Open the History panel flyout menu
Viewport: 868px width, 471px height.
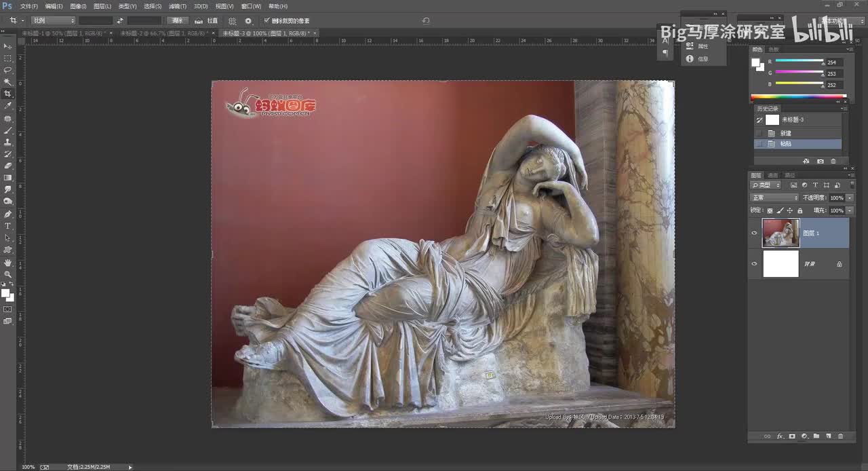click(x=844, y=109)
